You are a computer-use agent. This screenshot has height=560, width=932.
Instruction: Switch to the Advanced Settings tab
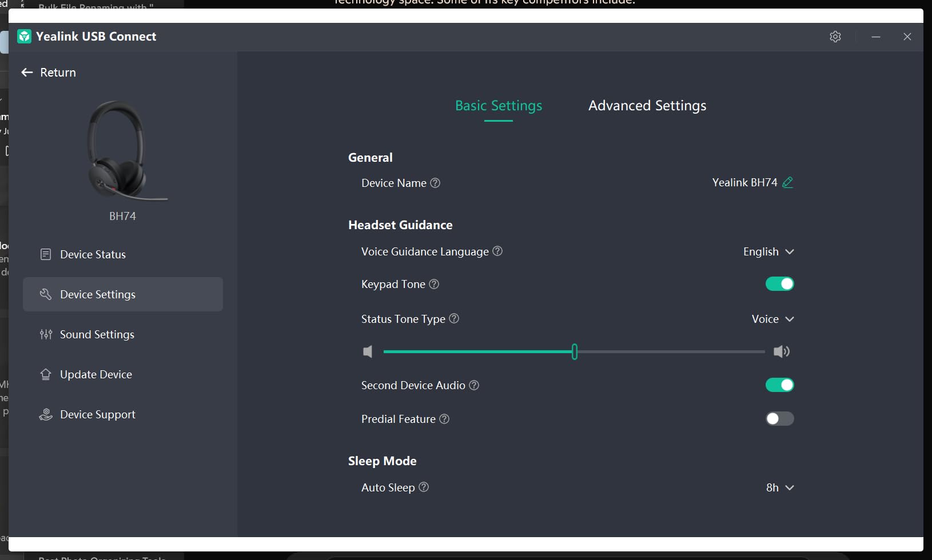[647, 106]
